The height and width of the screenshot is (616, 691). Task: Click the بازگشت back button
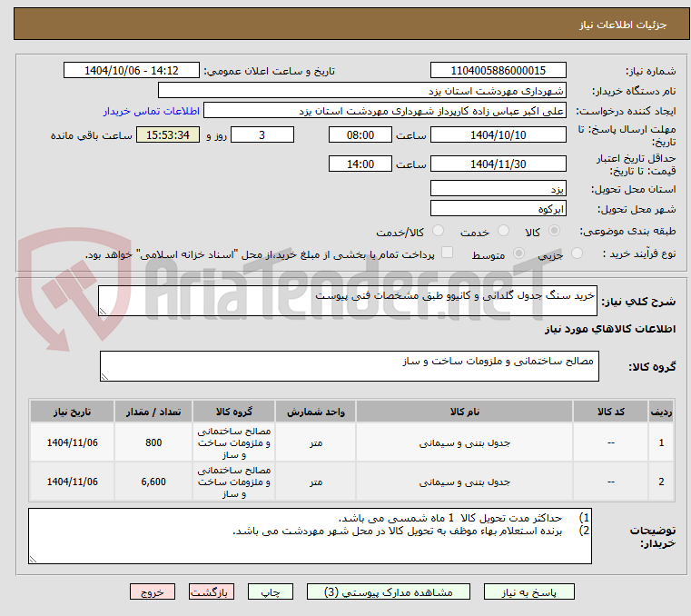pyautogui.click(x=212, y=591)
